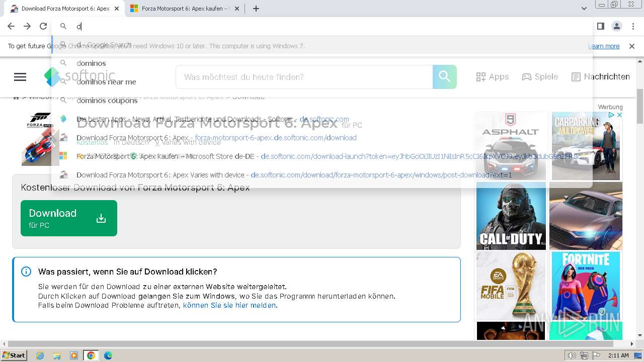Click the 2:11 AM taskbar clock
Viewport: 644px width, 362px height.
(618, 355)
